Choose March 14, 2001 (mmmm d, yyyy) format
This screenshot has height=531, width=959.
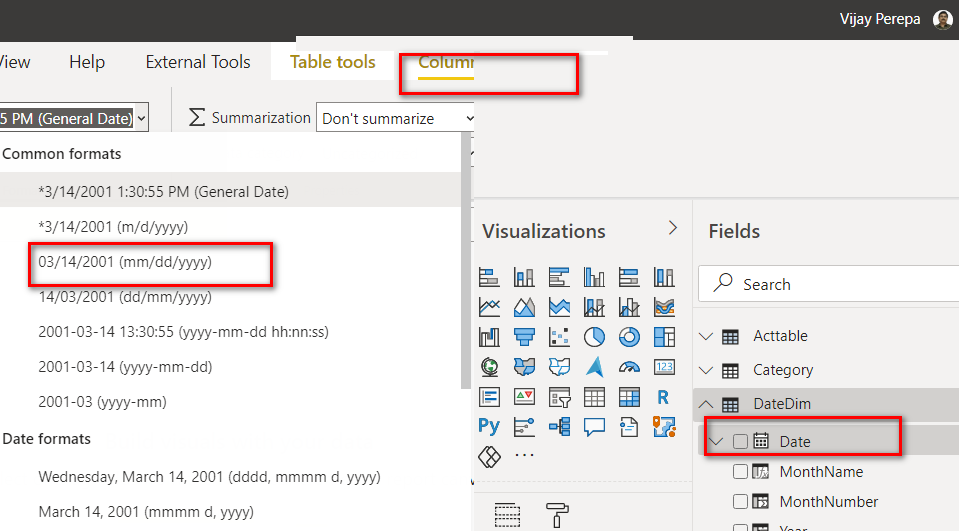pos(230,511)
